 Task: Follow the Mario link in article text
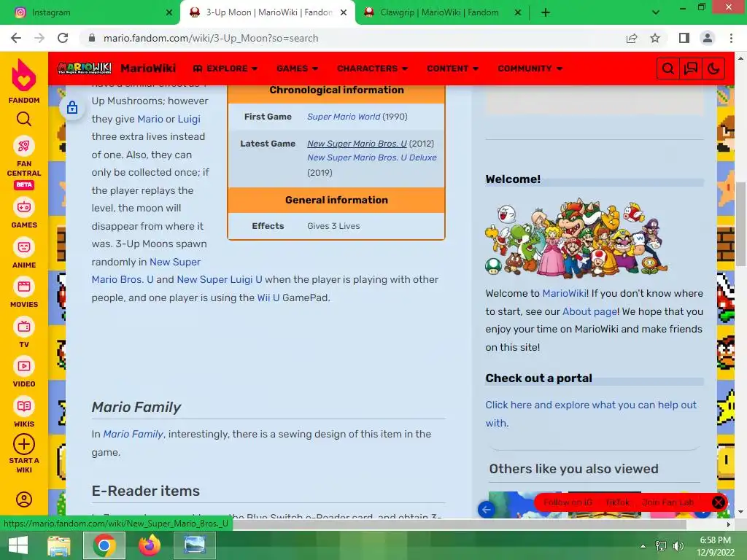coord(150,119)
